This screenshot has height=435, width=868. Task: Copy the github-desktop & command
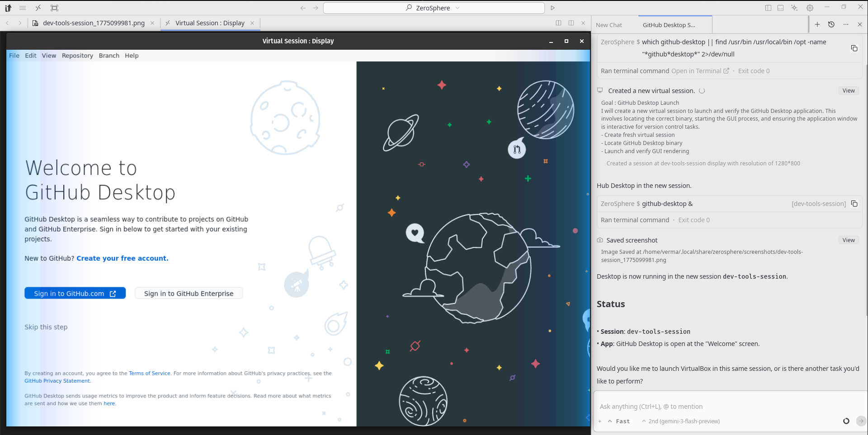click(x=854, y=204)
